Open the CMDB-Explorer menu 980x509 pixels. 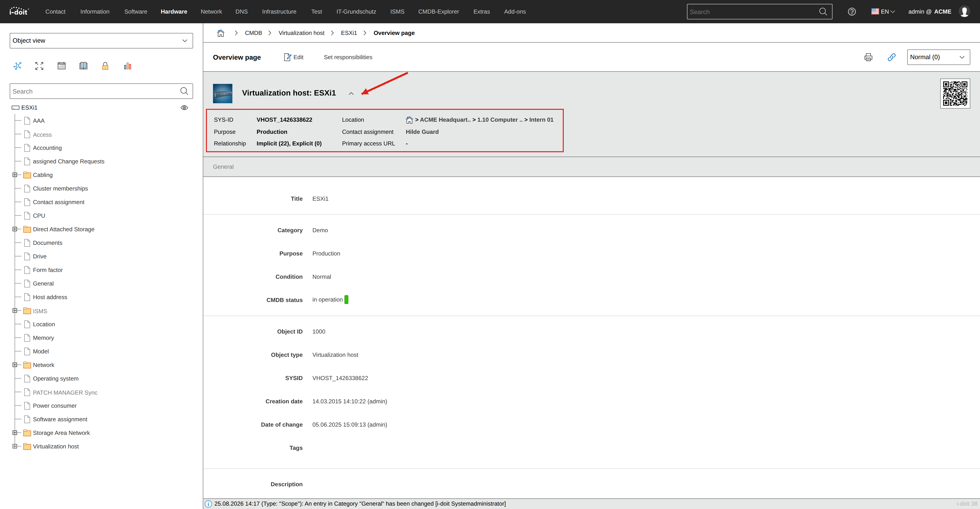pos(439,12)
